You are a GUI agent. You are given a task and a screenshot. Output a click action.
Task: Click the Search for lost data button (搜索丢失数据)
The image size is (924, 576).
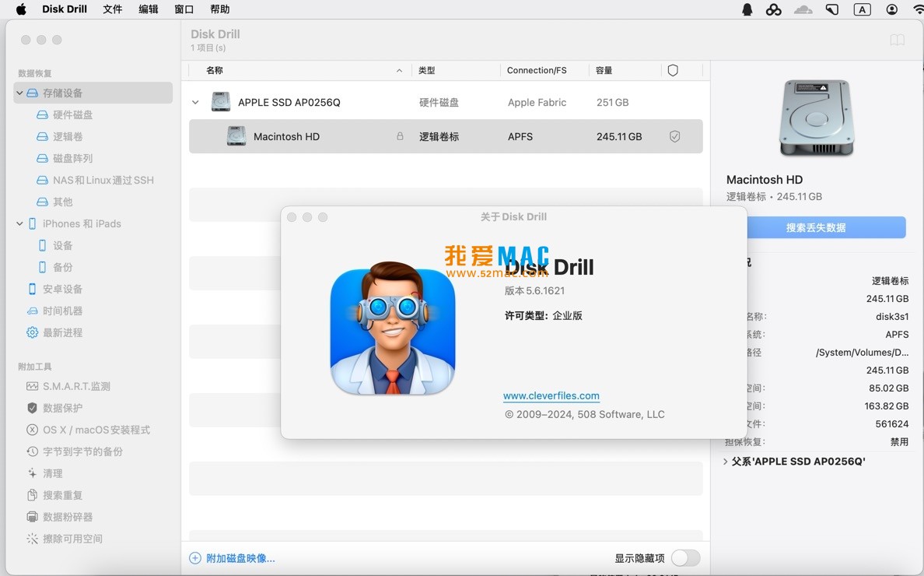click(815, 227)
